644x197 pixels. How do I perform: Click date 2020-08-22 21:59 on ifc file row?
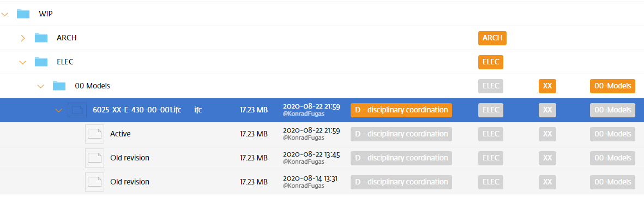(311, 106)
